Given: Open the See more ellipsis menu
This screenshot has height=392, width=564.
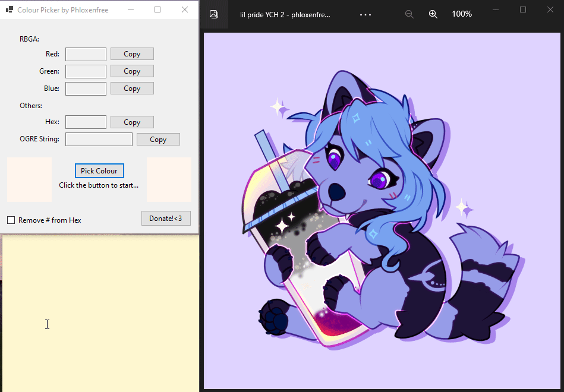Looking at the screenshot, I should (365, 14).
